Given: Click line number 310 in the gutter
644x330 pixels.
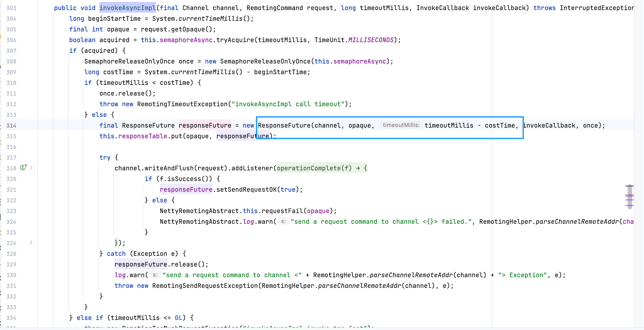Looking at the screenshot, I should 11,83.
